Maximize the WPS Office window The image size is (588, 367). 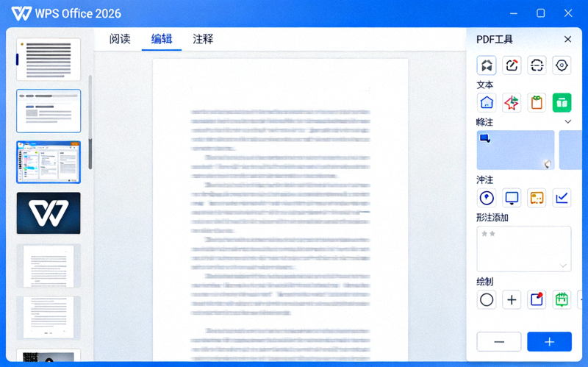[541, 13]
